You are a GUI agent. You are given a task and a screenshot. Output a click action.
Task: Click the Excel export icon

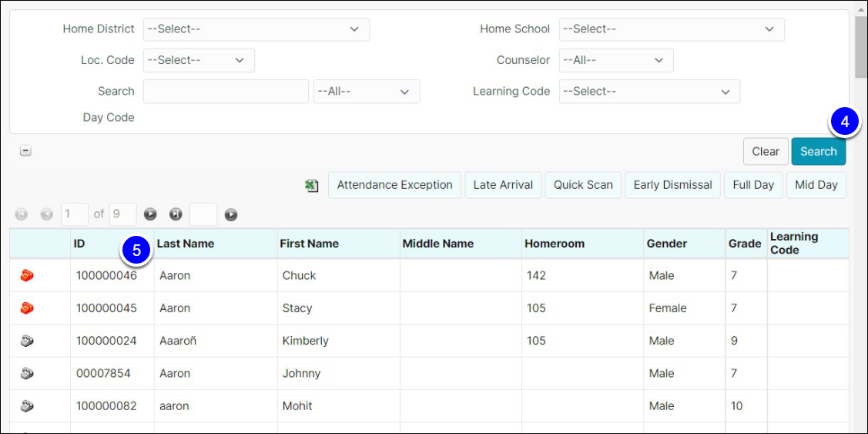tap(312, 186)
